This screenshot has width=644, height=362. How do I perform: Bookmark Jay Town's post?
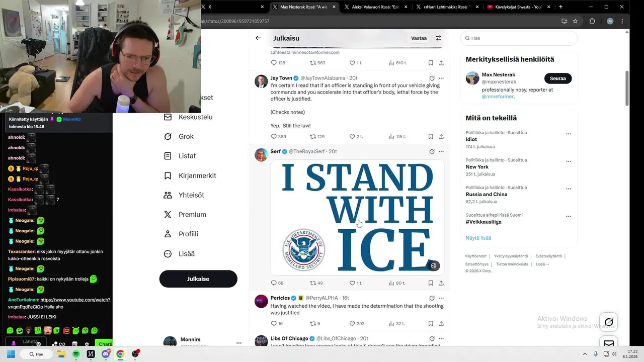431,136
